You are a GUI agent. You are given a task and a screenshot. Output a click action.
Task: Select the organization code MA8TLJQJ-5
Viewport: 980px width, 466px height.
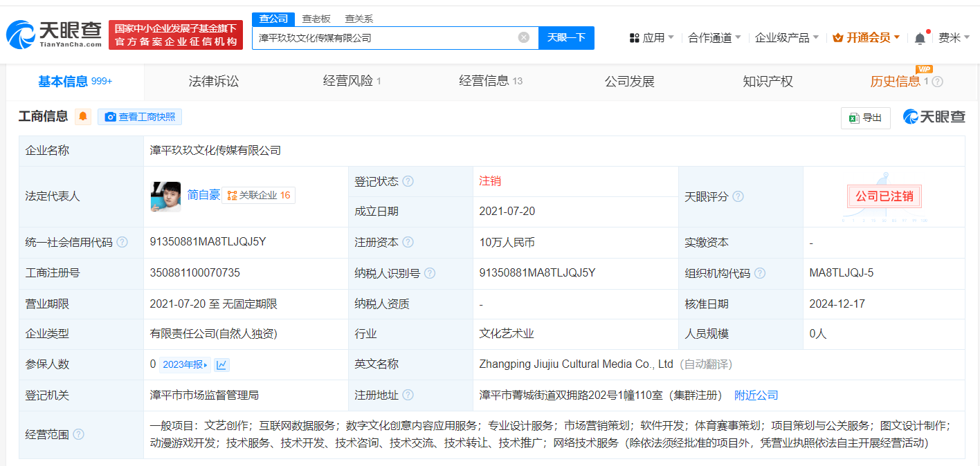click(x=842, y=273)
